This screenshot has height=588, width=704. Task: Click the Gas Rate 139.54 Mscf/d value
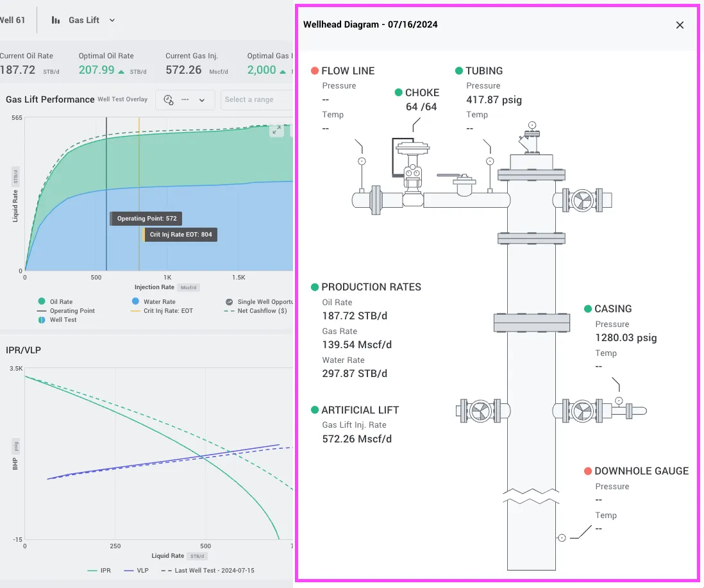pos(357,345)
